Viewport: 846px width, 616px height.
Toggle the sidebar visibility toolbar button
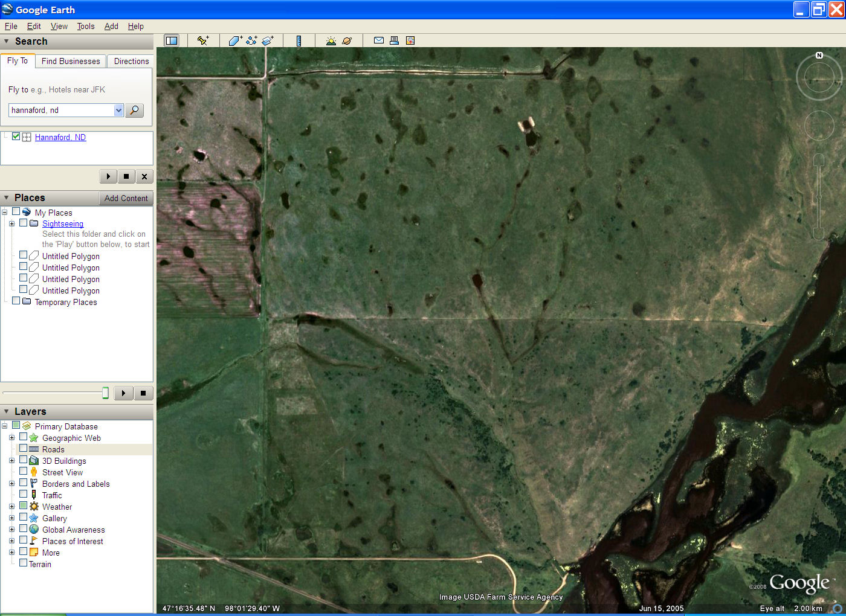(172, 40)
